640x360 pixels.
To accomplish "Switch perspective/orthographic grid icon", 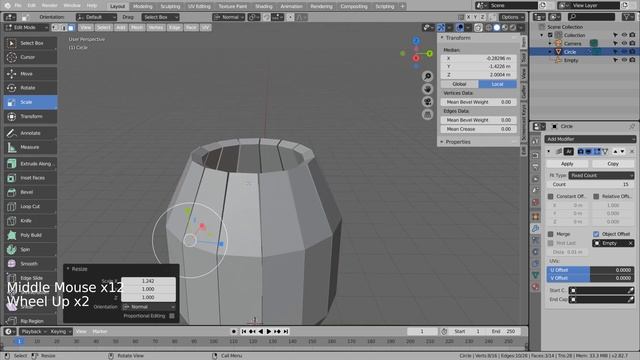I will click(427, 115).
